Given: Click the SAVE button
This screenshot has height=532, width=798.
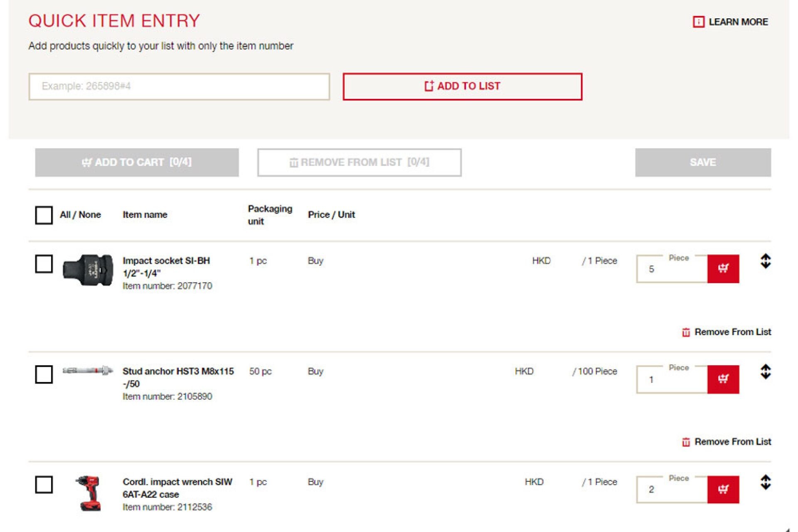Looking at the screenshot, I should [702, 163].
